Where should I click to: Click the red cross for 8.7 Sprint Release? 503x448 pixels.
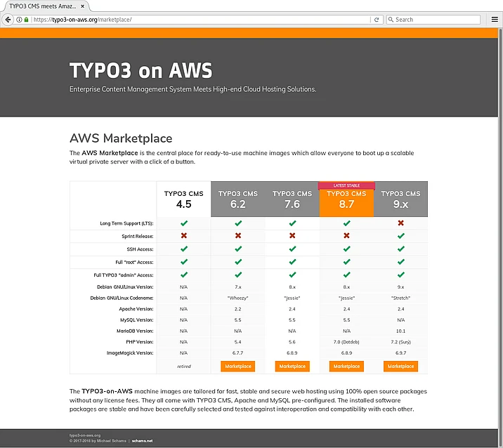pyautogui.click(x=346, y=236)
